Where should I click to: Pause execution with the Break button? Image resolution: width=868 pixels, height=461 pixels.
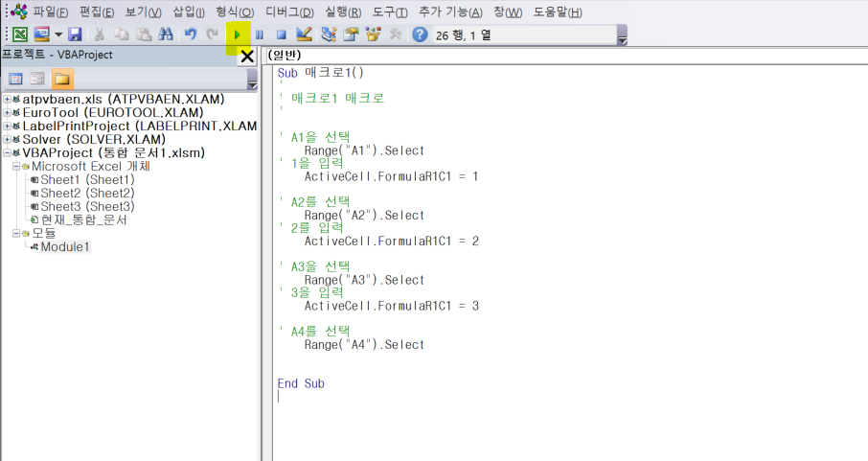tap(259, 35)
